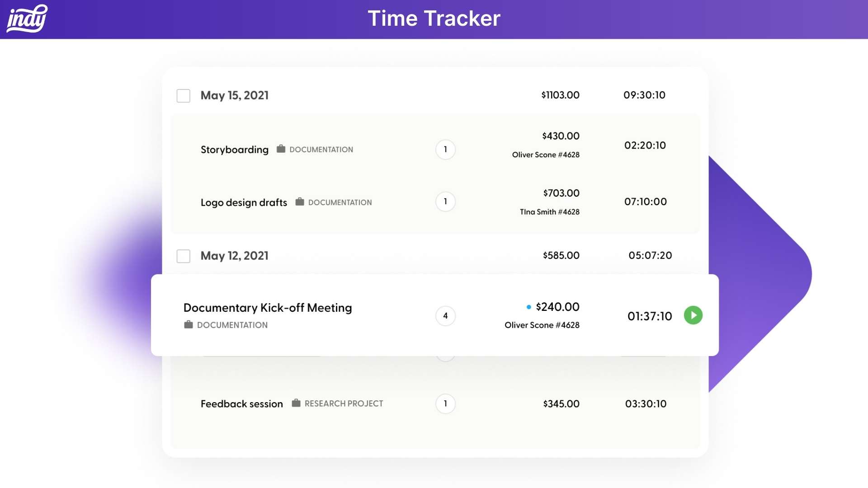Open the Oliver Scone #4628 client link
This screenshot has width=868, height=488.
tap(542, 325)
